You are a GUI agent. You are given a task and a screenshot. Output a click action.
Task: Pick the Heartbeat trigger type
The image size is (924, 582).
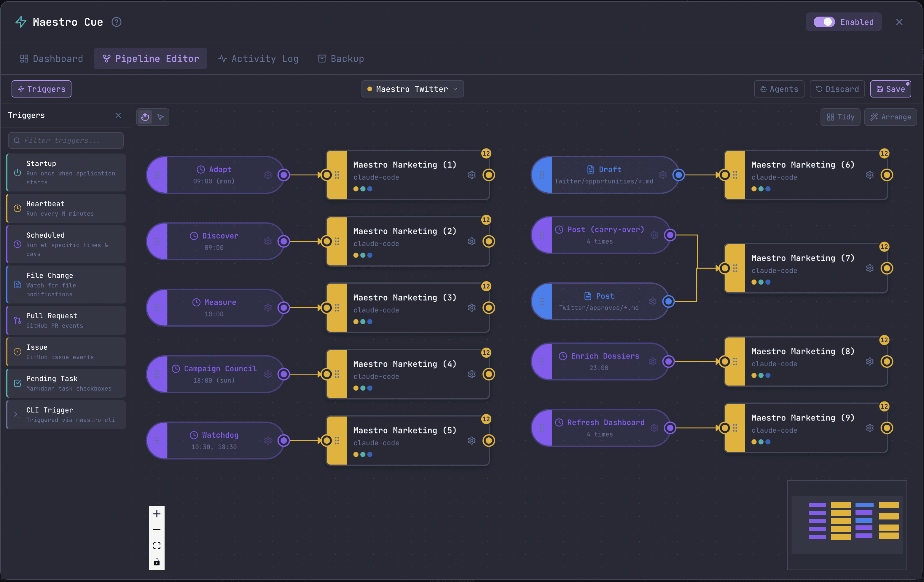click(66, 208)
